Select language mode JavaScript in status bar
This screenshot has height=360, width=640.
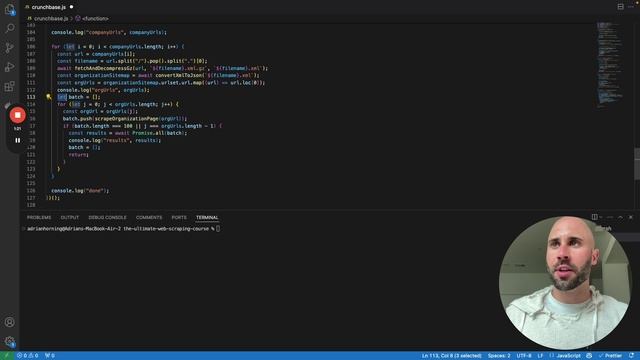tap(568, 356)
